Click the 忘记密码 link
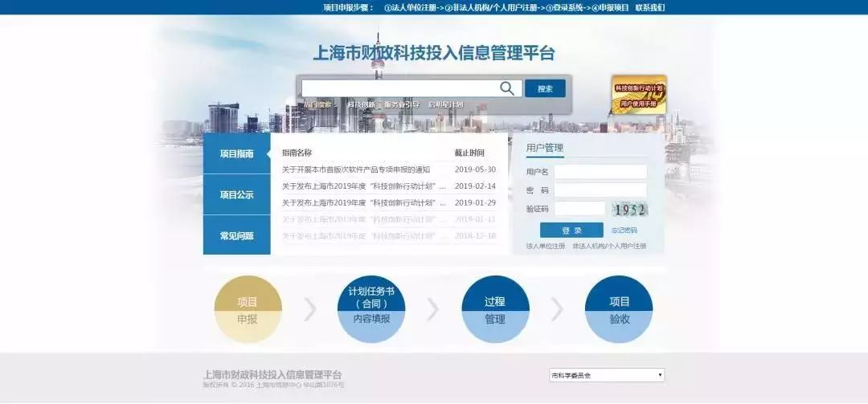Screen dimensions: 868x404 [624, 231]
